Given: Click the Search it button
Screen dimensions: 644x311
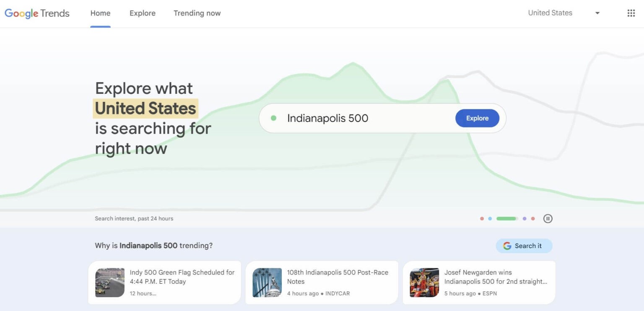Looking at the screenshot, I should pos(524,246).
